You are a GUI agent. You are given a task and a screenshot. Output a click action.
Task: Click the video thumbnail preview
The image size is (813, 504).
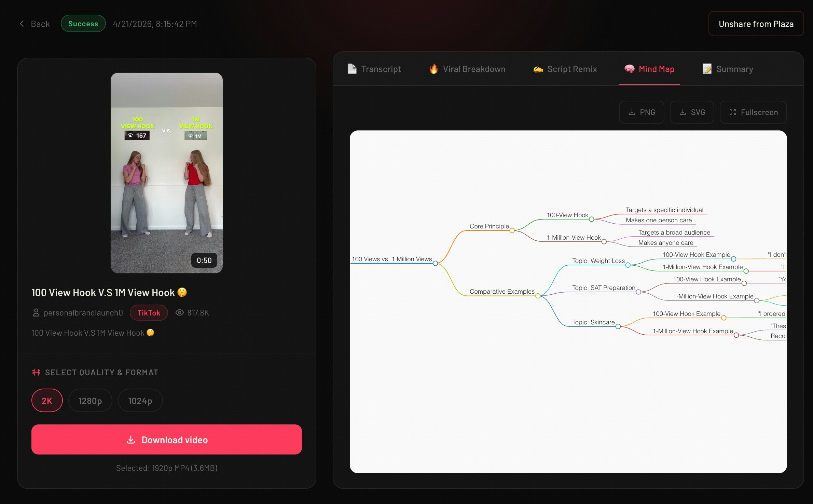click(x=167, y=173)
